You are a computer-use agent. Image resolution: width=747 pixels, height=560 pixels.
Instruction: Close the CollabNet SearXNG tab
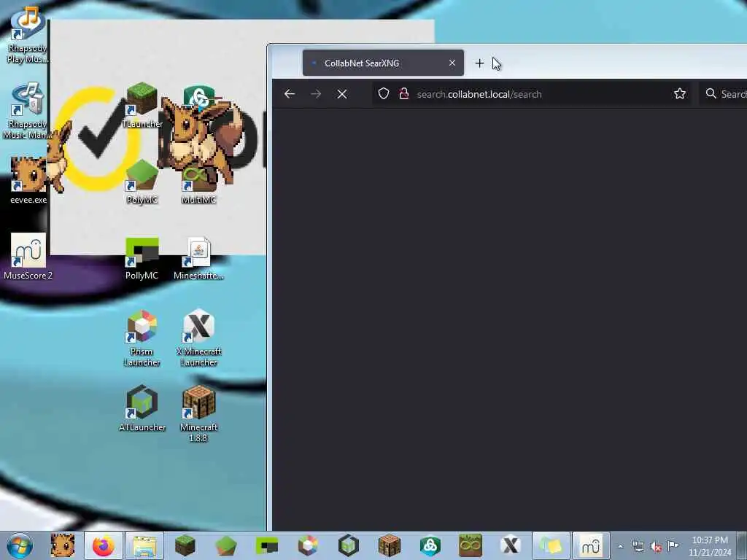452,63
